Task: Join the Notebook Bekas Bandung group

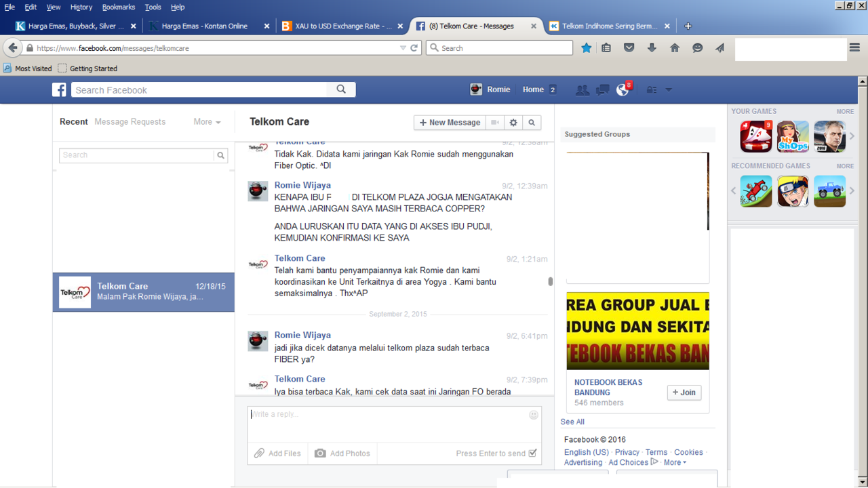Action: coord(684,392)
